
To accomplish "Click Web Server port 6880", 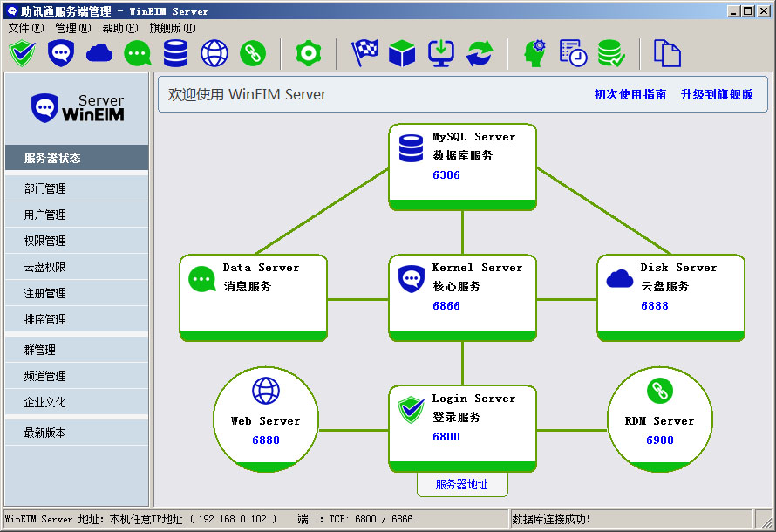I will 266,440.
